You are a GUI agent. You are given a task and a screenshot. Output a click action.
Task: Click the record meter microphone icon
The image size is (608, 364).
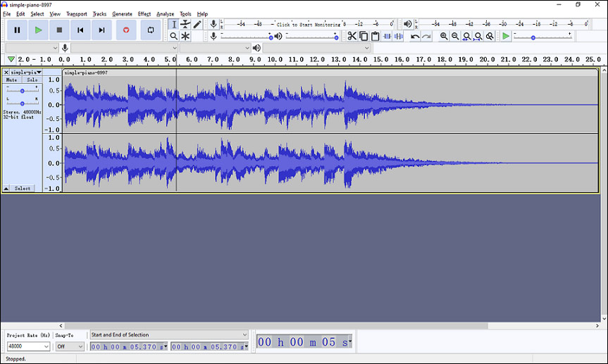[x=213, y=24]
